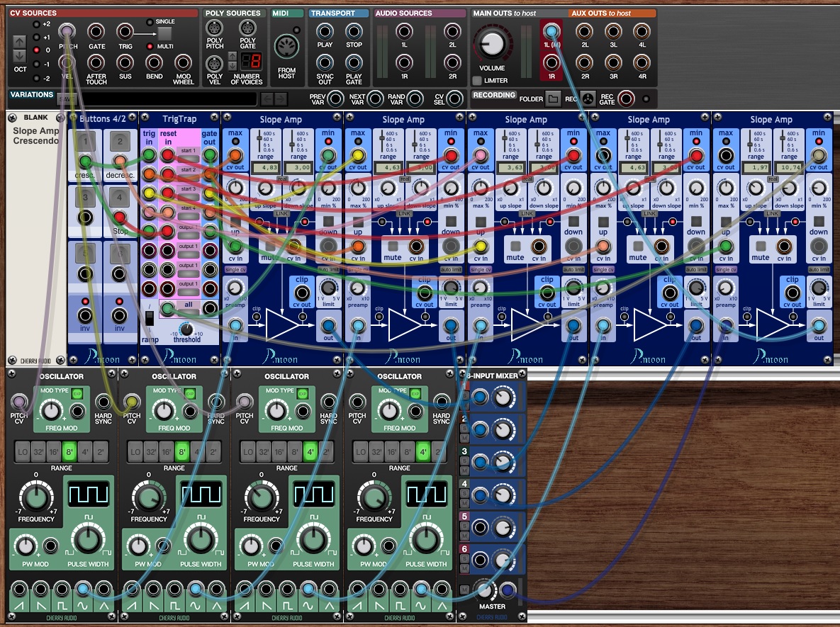The image size is (840, 627).
Task: Click the octave down arrow
Action: coord(20,55)
